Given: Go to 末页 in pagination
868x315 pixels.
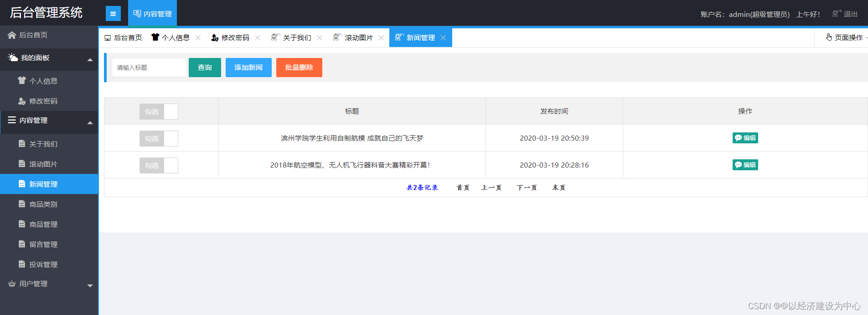Looking at the screenshot, I should [558, 188].
